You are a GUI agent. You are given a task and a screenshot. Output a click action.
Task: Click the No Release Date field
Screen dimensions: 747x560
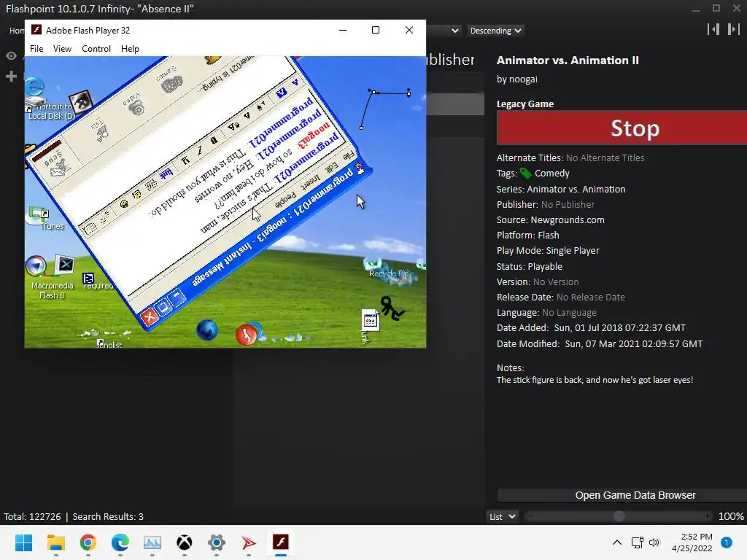(591, 297)
